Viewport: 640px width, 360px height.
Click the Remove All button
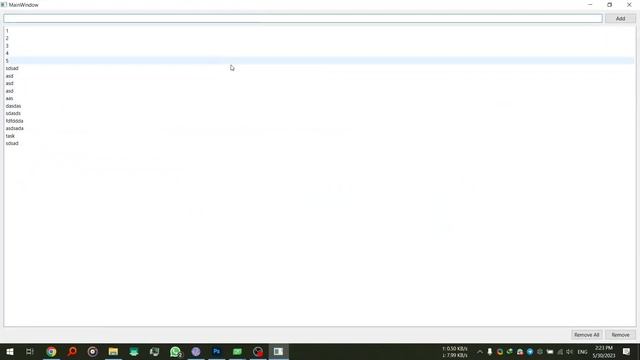[587, 335]
